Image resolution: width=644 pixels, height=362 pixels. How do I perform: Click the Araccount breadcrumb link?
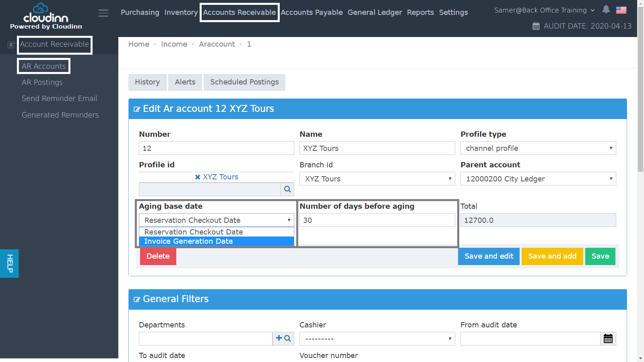pos(217,44)
